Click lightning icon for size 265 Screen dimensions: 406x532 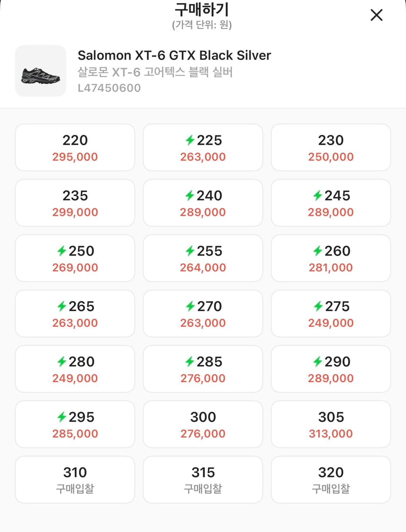click(x=62, y=306)
